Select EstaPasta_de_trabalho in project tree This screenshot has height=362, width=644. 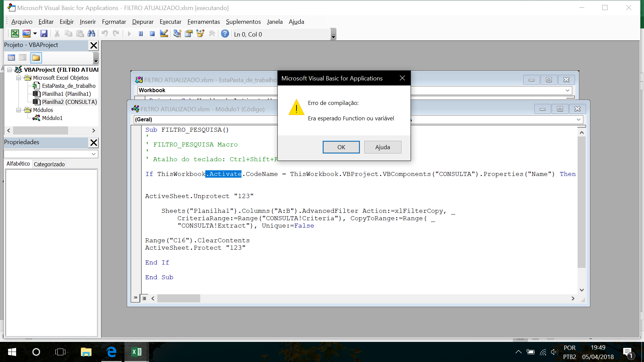(x=68, y=86)
